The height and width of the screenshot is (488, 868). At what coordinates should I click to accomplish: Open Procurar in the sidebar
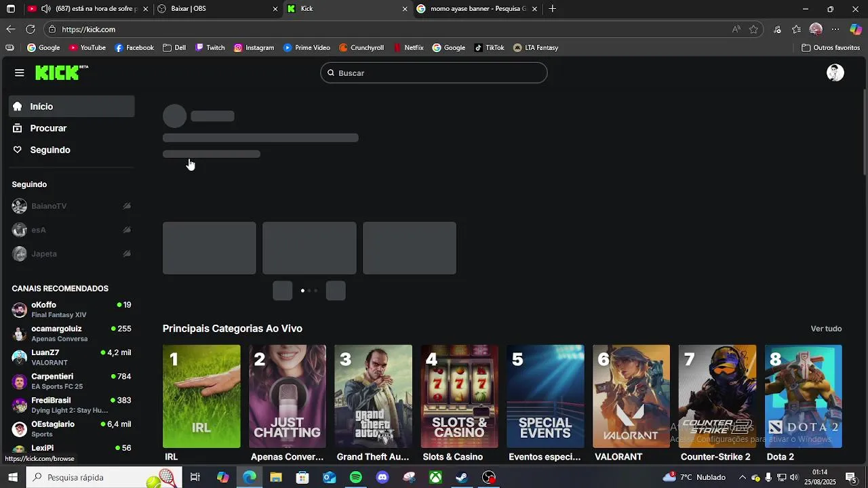[x=72, y=128]
